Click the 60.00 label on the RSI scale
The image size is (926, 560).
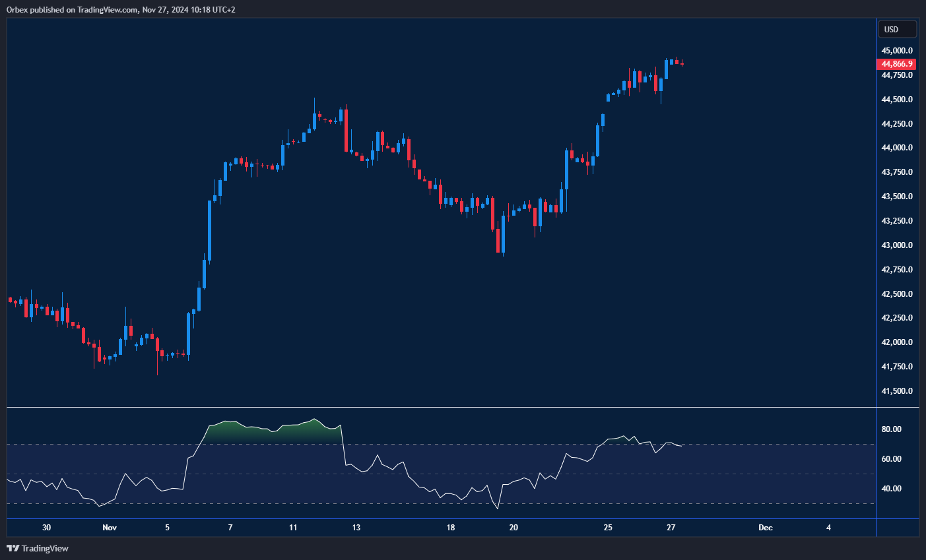click(x=892, y=459)
